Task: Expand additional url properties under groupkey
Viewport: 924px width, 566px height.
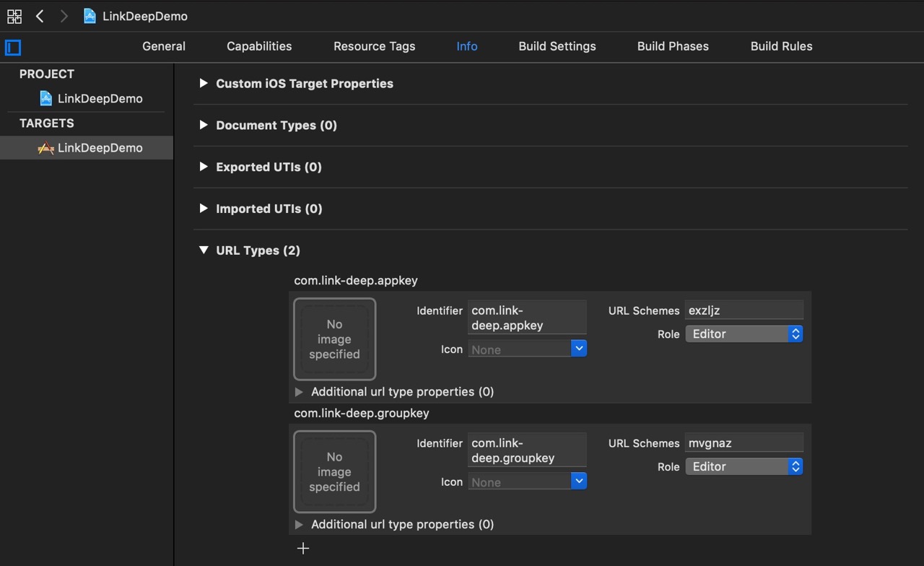Action: (300, 525)
